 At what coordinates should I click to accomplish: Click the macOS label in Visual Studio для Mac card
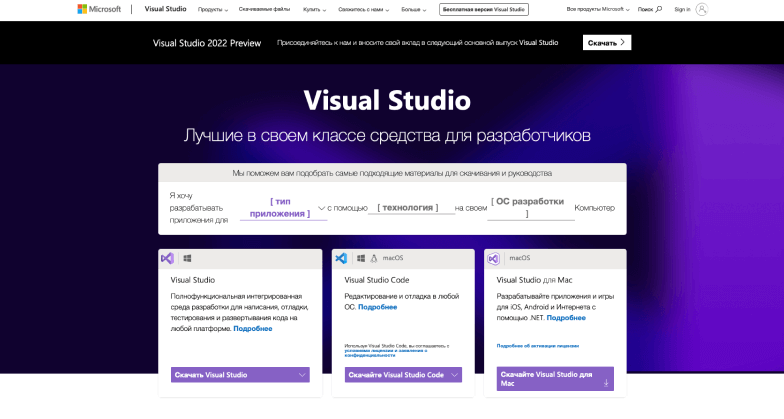pos(520,258)
